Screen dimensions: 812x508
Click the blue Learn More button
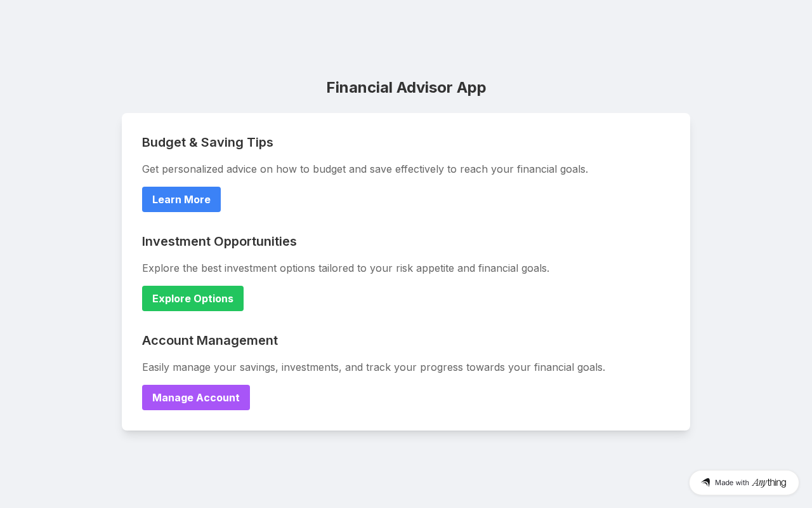(181, 199)
